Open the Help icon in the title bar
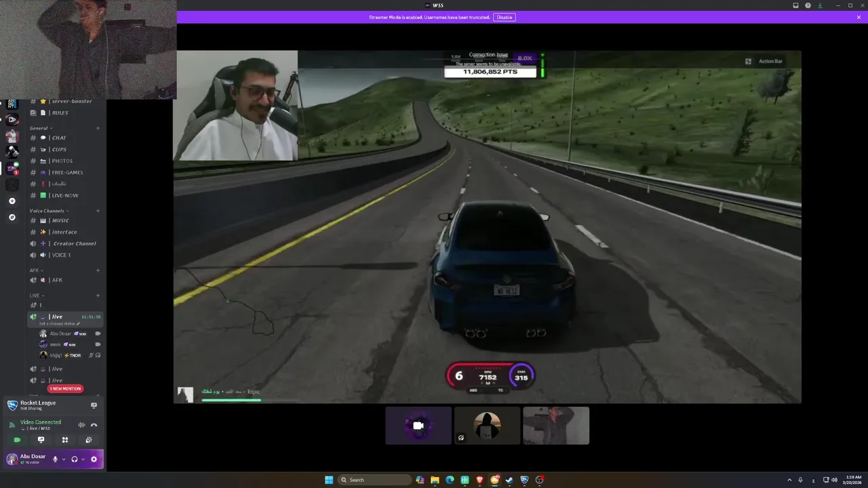 pos(808,5)
